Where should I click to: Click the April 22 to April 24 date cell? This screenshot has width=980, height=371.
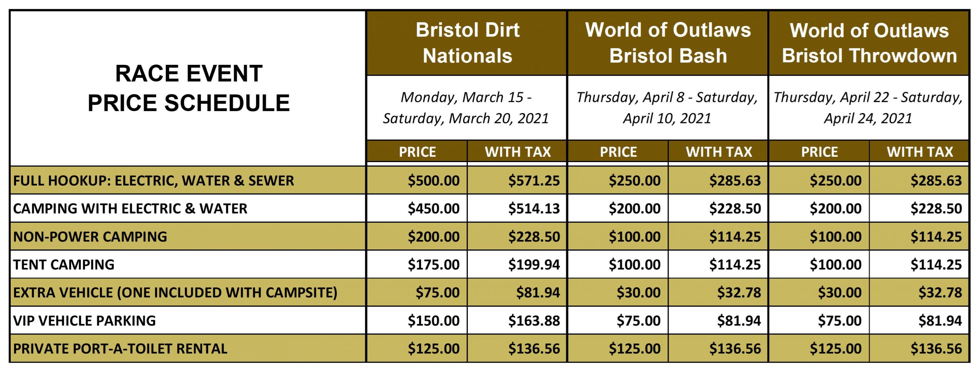click(869, 108)
